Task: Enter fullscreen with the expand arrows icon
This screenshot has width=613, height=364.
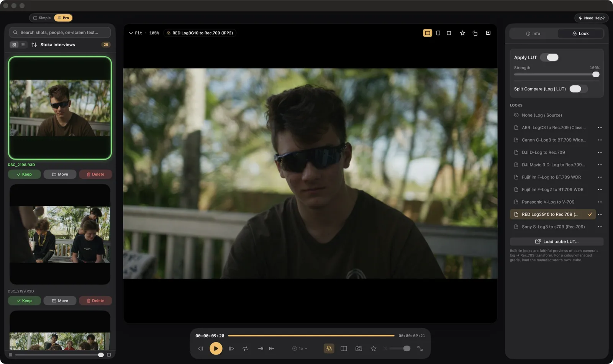Action: (x=420, y=349)
